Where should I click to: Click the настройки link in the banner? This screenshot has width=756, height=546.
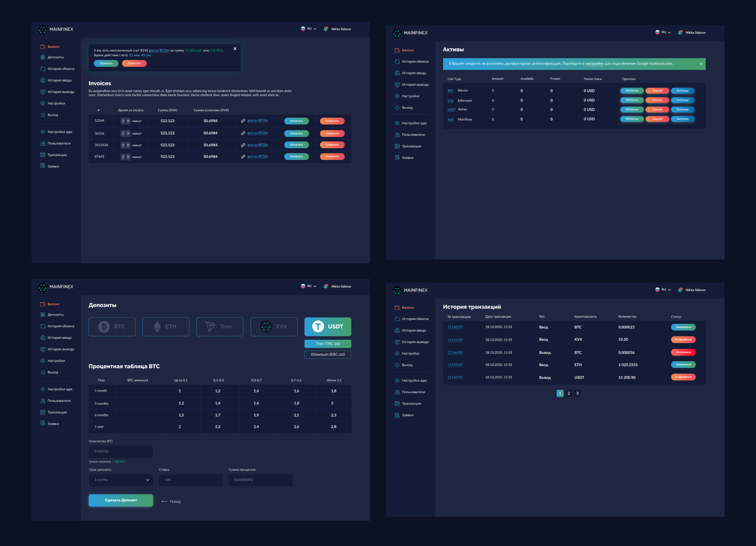(x=594, y=64)
